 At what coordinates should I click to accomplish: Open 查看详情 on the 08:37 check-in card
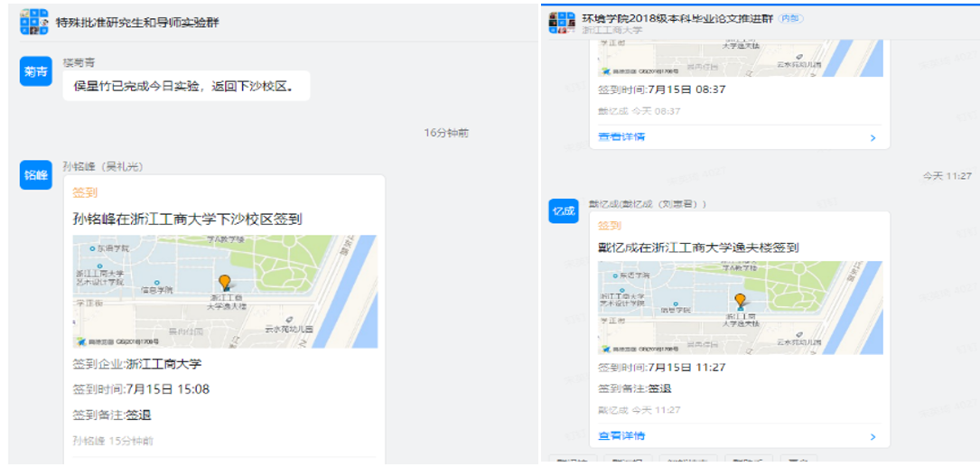621,137
